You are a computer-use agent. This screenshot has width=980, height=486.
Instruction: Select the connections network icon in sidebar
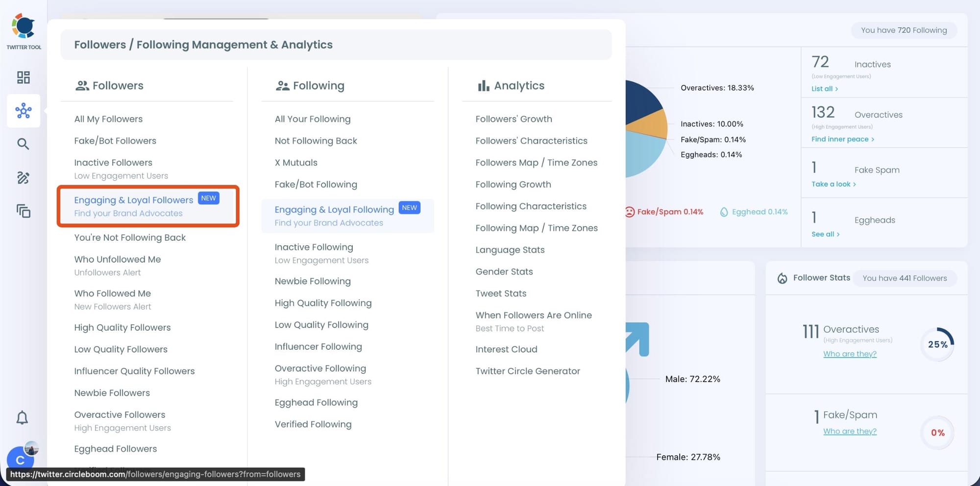23,111
